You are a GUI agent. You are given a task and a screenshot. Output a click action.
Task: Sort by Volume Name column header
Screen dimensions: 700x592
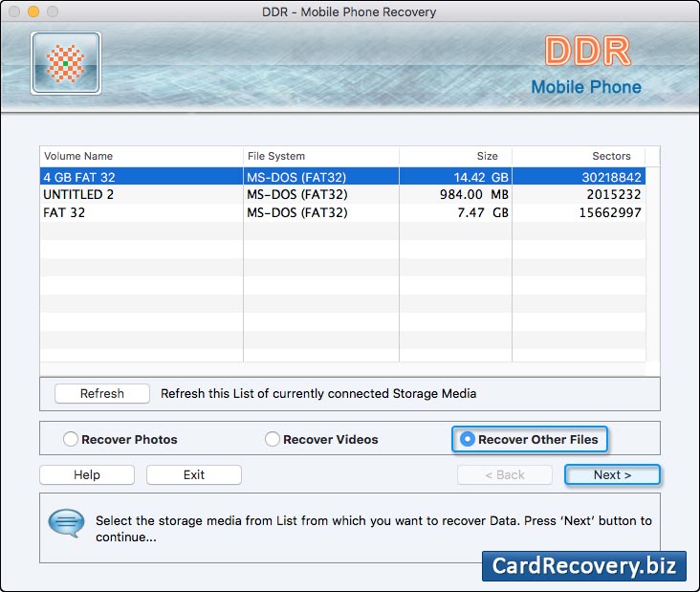pyautogui.click(x=142, y=156)
